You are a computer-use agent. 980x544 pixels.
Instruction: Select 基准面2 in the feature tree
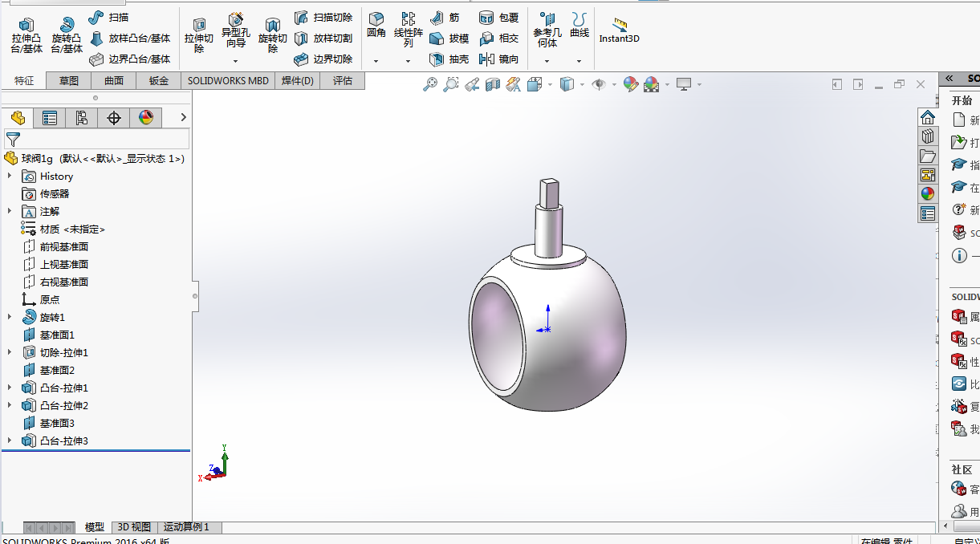tap(49, 370)
